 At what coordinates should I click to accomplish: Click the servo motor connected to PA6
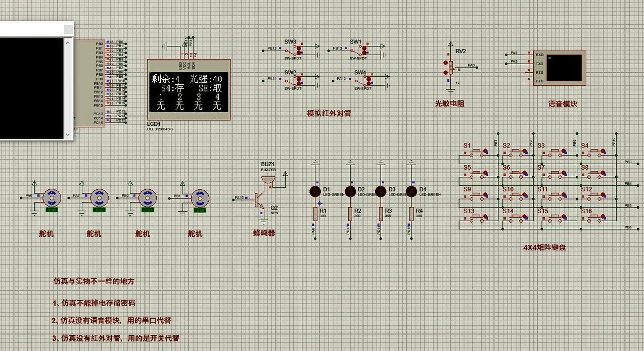pyautogui.click(x=51, y=197)
